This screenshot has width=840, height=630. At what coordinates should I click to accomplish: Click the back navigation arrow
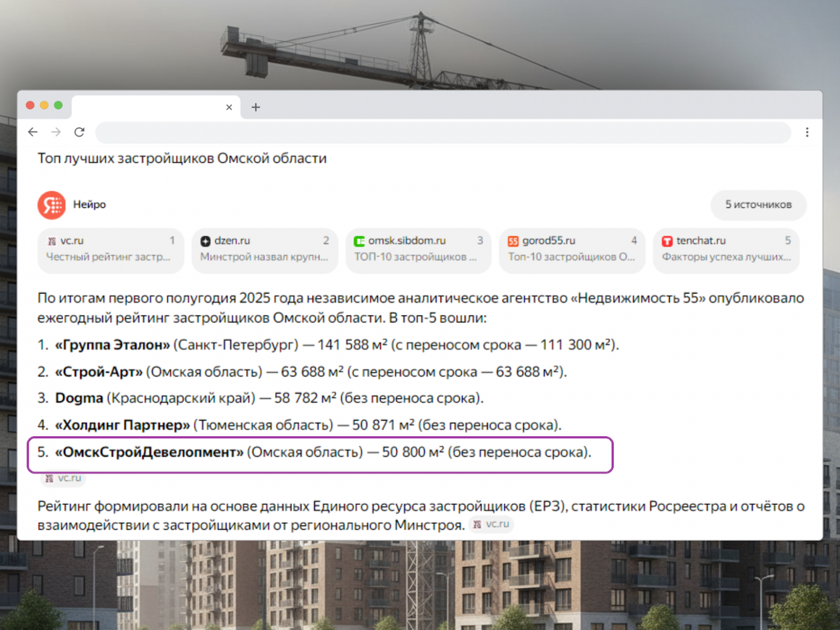(33, 132)
